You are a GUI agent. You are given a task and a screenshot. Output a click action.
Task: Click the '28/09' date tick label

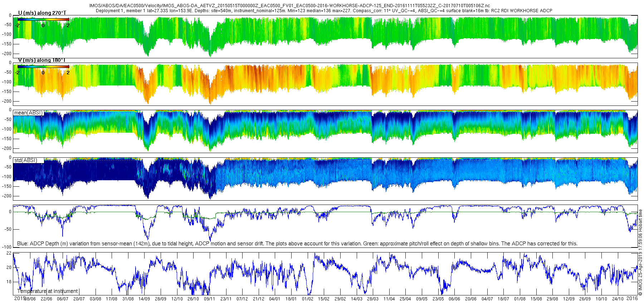[161, 299]
